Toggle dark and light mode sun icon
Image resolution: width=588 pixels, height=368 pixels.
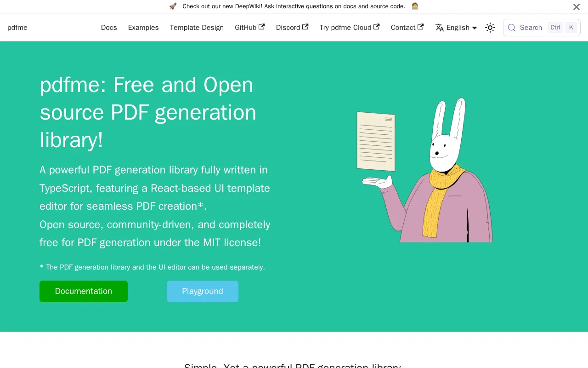(490, 28)
